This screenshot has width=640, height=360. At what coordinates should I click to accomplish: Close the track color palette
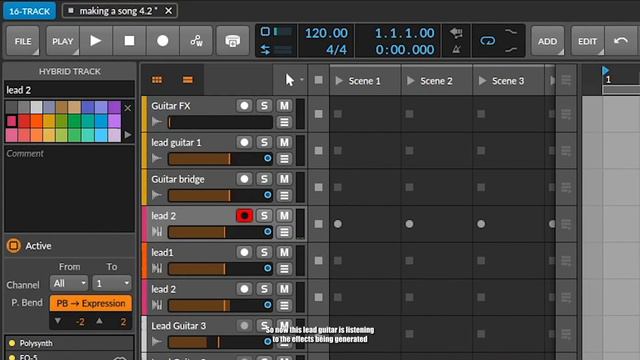[128, 108]
